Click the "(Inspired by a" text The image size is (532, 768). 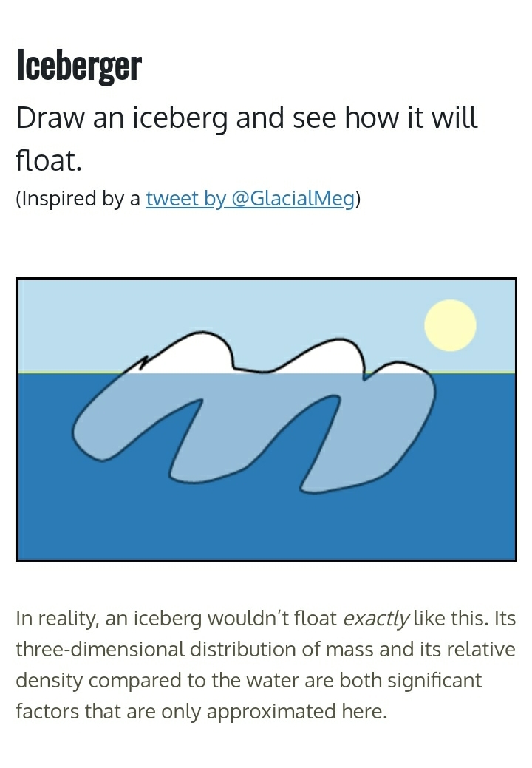[78, 199]
